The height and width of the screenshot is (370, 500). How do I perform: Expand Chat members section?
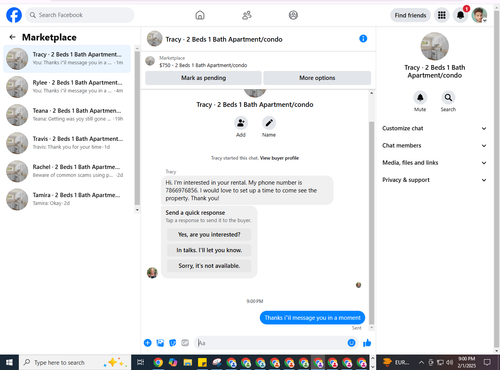(x=434, y=146)
